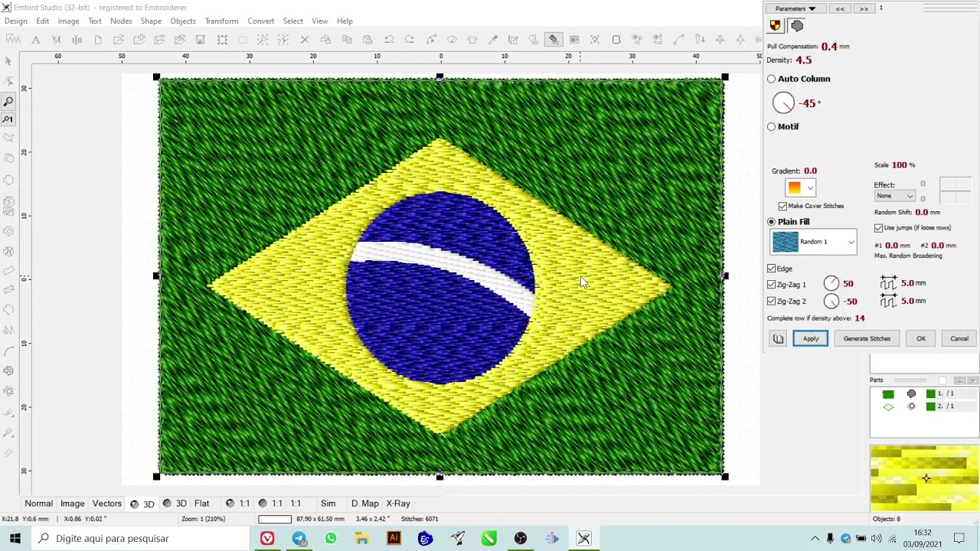Click the X delete icon in toolbar
The image size is (980, 551).
[304, 39]
